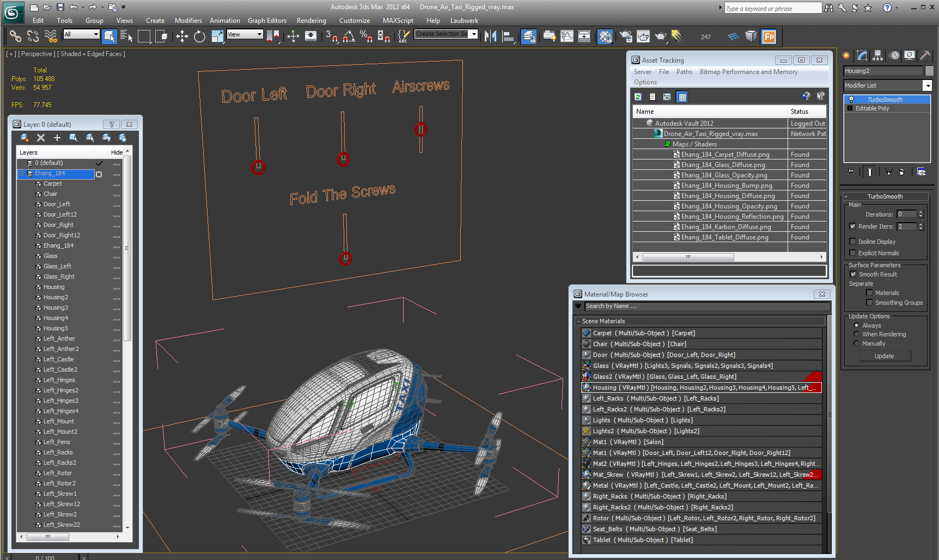Open Curve Editor from main toolbar
This screenshot has height=560, width=939.
(x=567, y=36)
